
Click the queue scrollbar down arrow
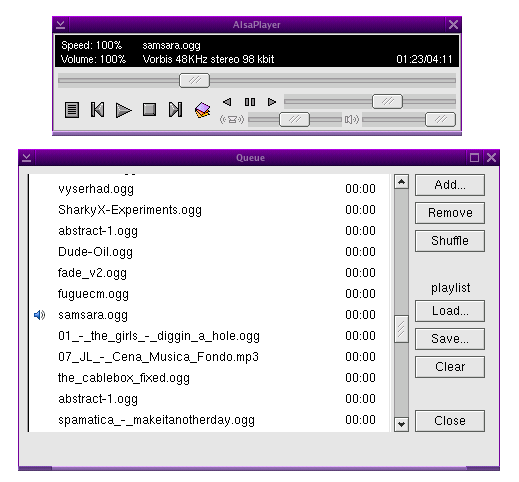pyautogui.click(x=401, y=424)
